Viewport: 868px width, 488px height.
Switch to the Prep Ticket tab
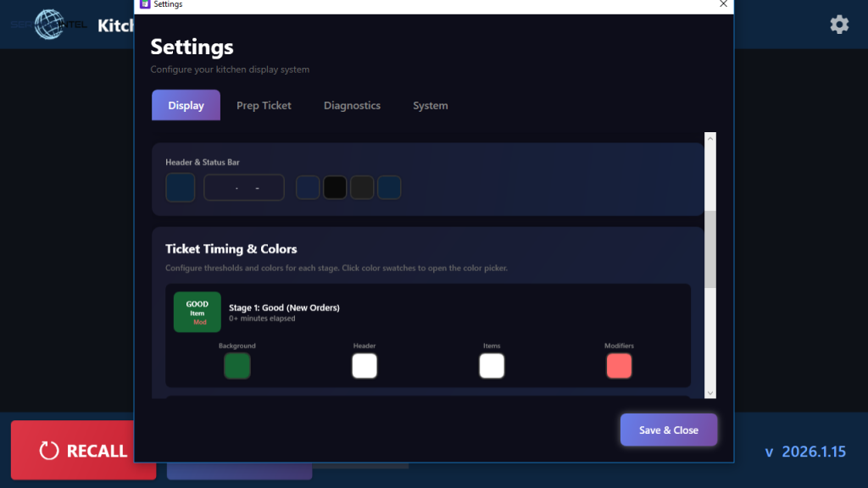click(264, 106)
